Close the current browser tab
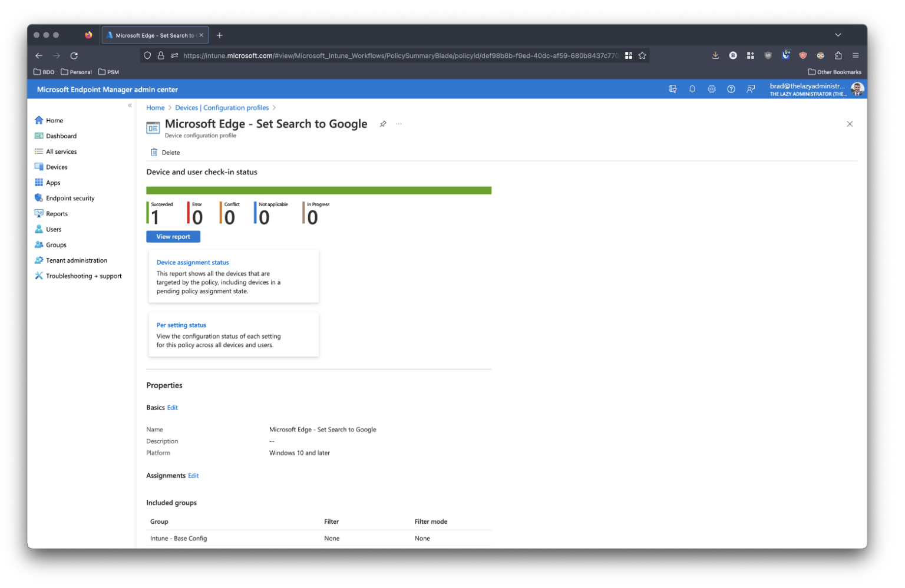This screenshot has width=905, height=588. coord(201,35)
